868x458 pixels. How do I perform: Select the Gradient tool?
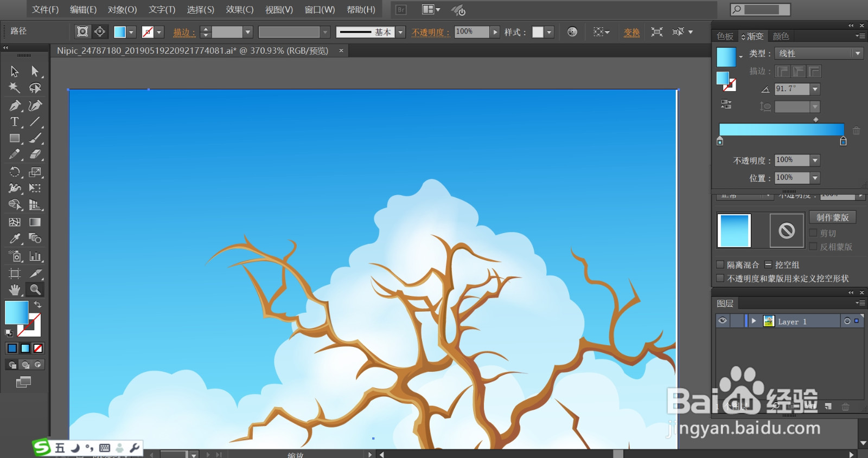[35, 222]
